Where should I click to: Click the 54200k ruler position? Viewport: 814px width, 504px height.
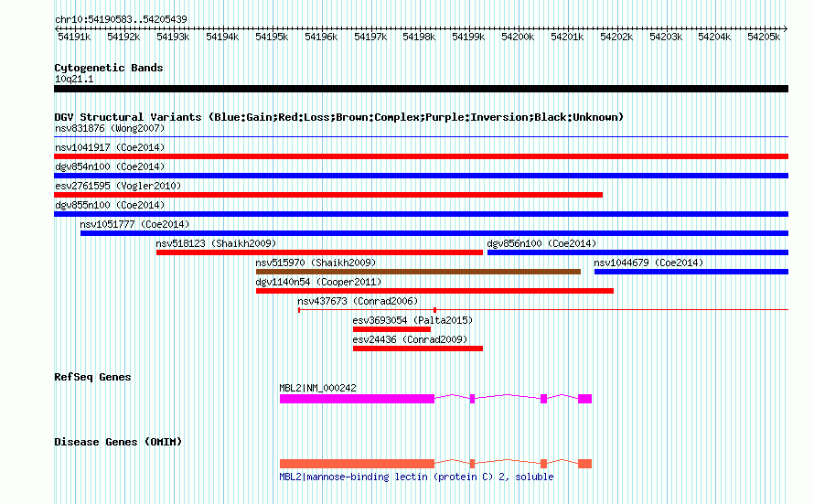click(x=518, y=37)
